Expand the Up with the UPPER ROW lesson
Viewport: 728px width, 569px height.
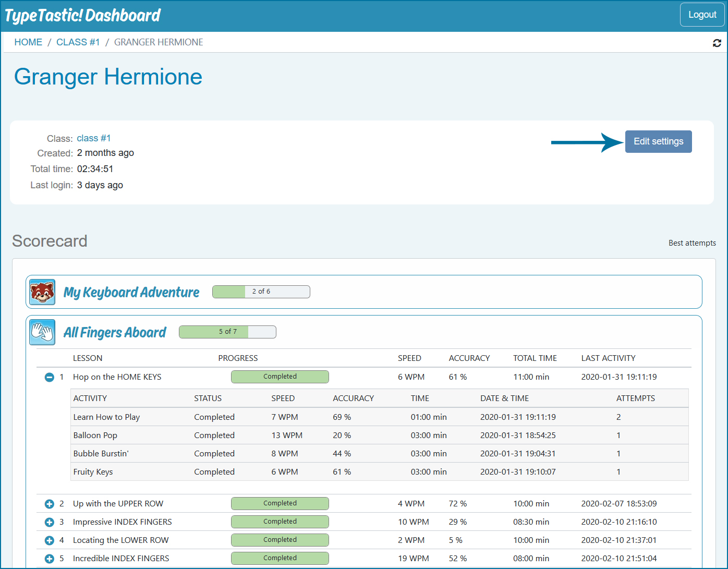(50, 504)
